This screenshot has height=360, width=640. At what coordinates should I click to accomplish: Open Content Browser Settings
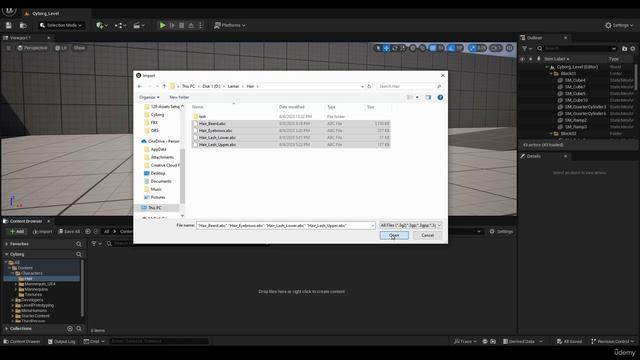501,231
